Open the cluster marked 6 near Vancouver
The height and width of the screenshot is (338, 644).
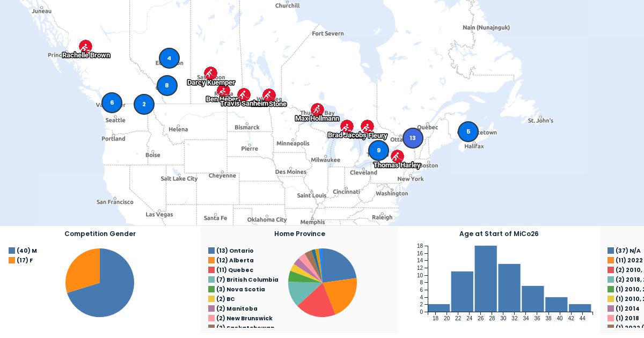(x=112, y=102)
